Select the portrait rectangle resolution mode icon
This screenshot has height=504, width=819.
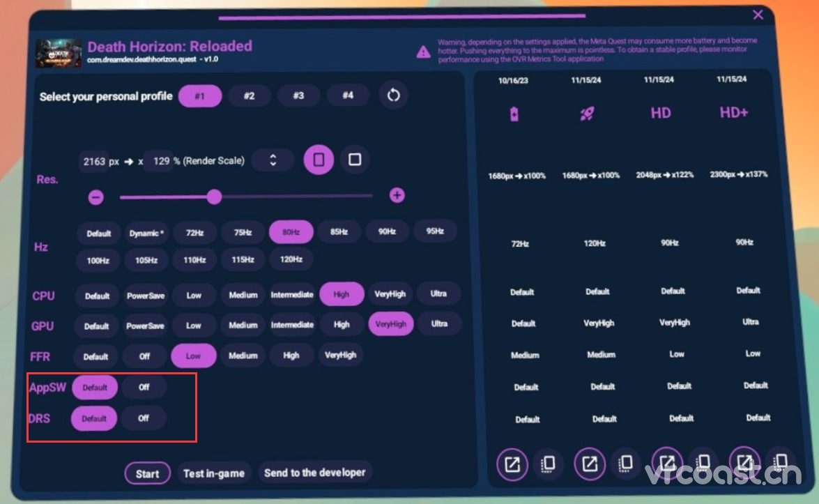pyautogui.click(x=319, y=160)
